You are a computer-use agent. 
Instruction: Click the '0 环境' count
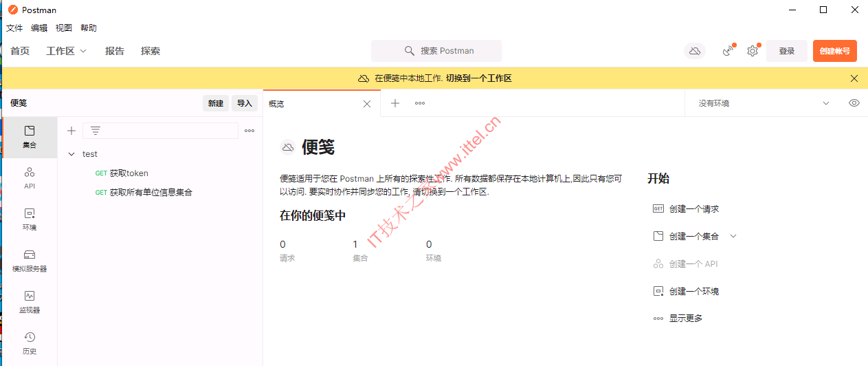(433, 250)
